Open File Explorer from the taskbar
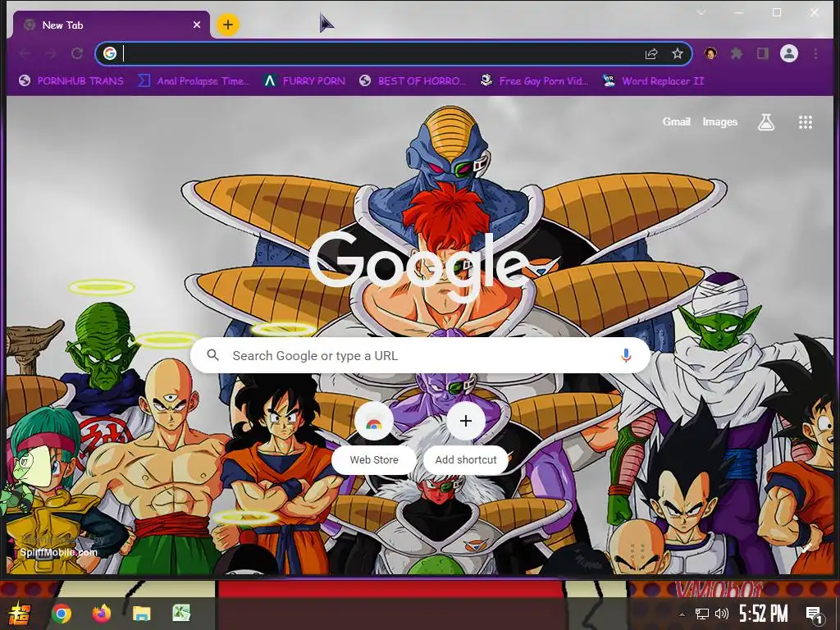 pyautogui.click(x=141, y=614)
